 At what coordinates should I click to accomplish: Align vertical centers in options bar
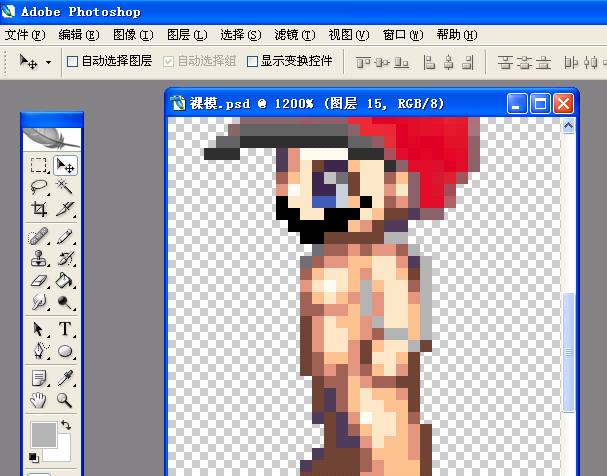point(382,62)
